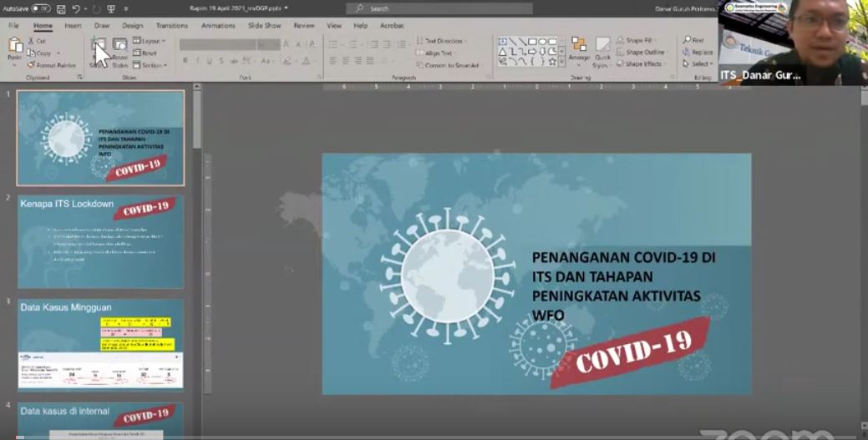This screenshot has height=440, width=868.
Task: Switch to the Slide Show tab
Action: coord(264,25)
